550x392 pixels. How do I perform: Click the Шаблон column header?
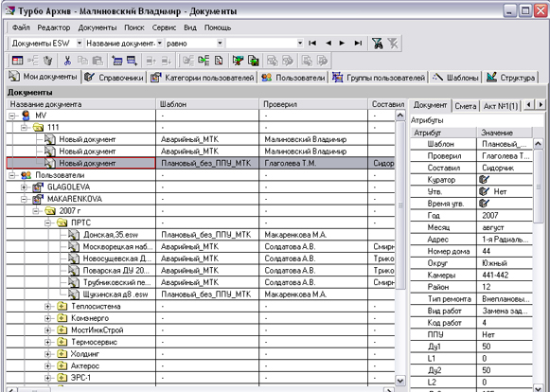point(207,104)
